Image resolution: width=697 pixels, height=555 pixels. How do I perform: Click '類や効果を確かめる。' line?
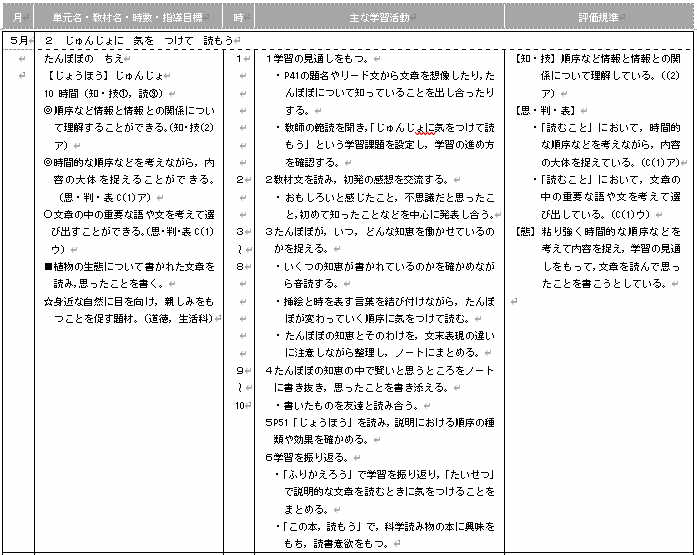pyautogui.click(x=321, y=439)
